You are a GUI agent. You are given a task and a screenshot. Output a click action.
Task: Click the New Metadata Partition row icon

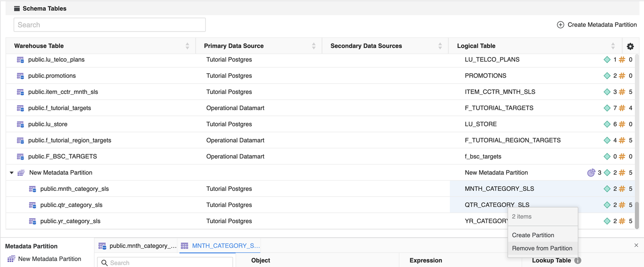pyautogui.click(x=21, y=173)
